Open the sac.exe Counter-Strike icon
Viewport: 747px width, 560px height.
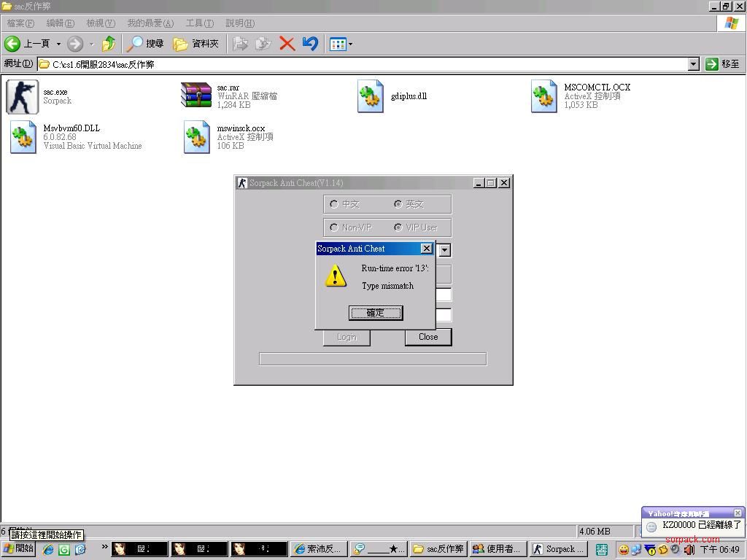23,96
